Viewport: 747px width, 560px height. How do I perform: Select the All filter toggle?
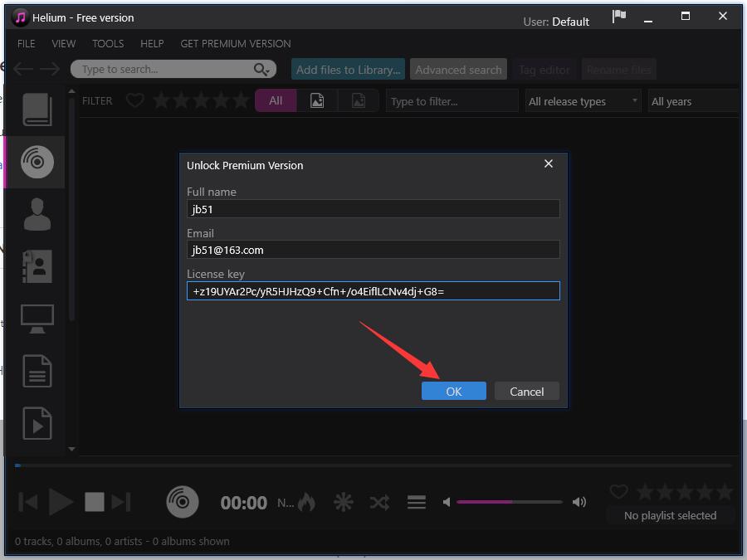276,100
